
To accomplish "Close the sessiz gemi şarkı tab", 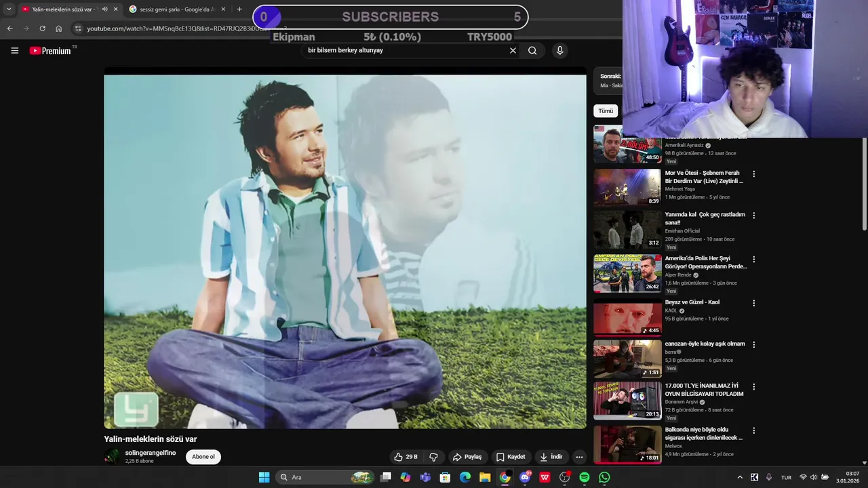I will (223, 9).
